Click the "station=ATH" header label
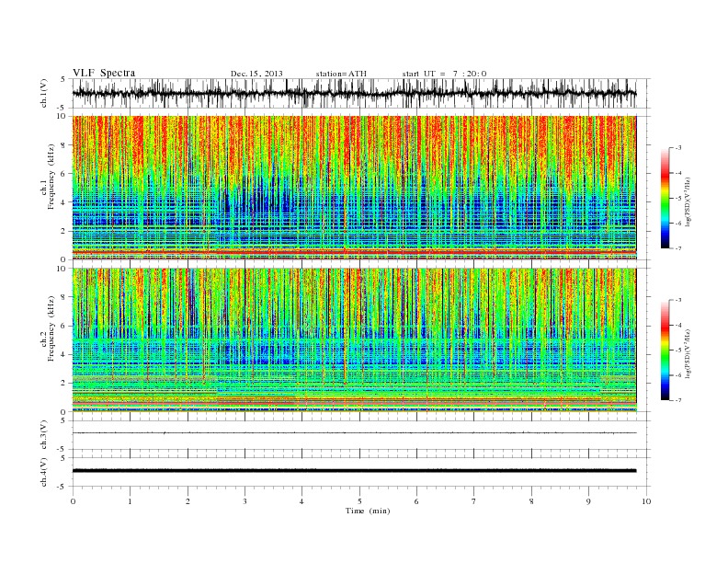728x563 pixels. click(341, 74)
